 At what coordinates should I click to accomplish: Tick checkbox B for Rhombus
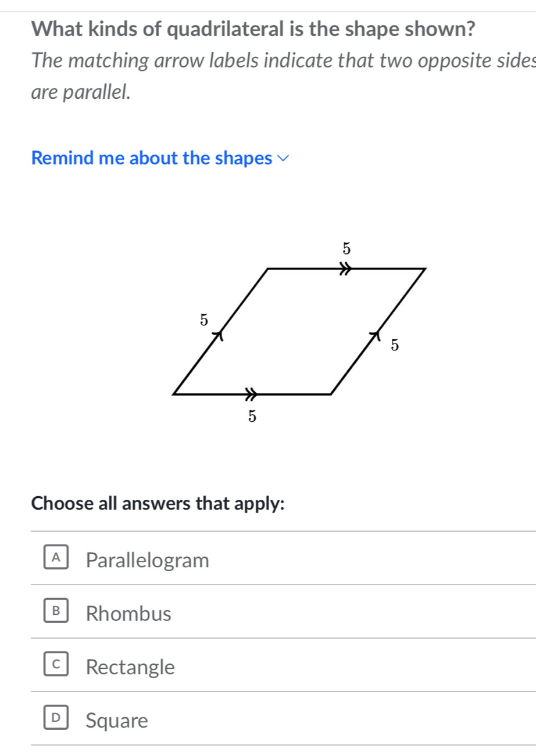(x=56, y=611)
